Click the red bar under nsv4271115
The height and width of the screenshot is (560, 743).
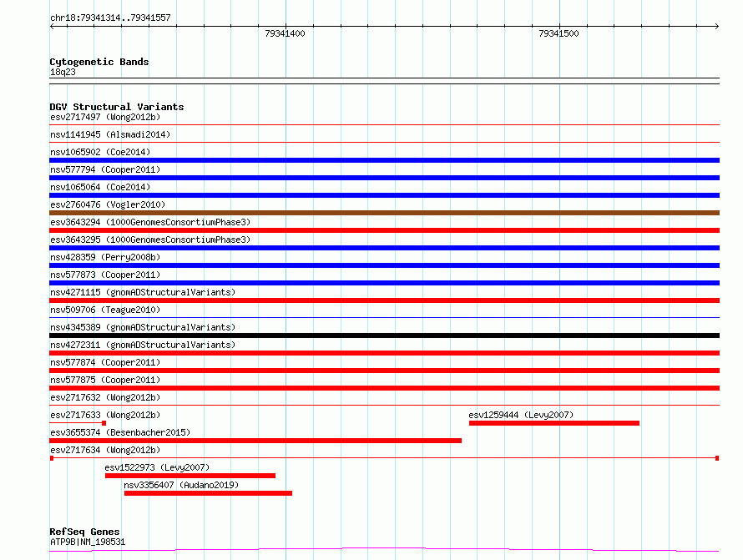point(384,300)
